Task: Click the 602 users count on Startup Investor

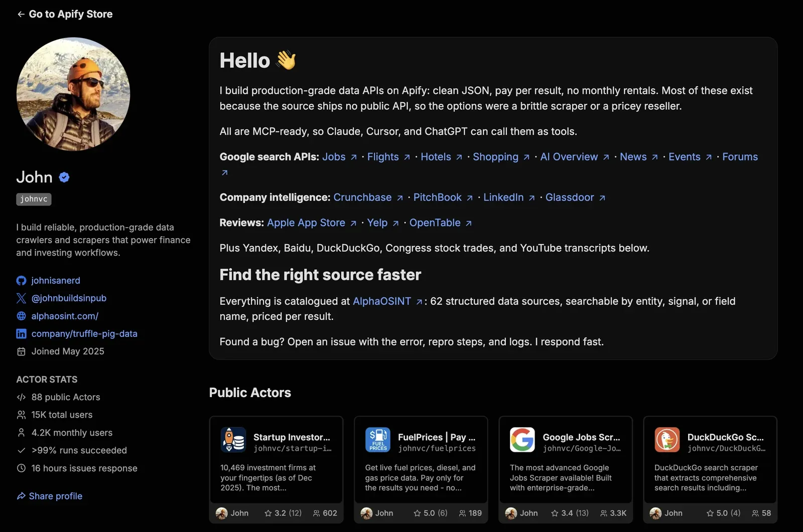Action: coord(325,513)
